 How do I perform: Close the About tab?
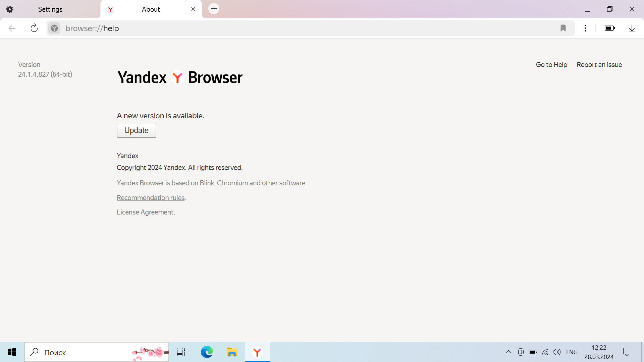click(x=193, y=9)
